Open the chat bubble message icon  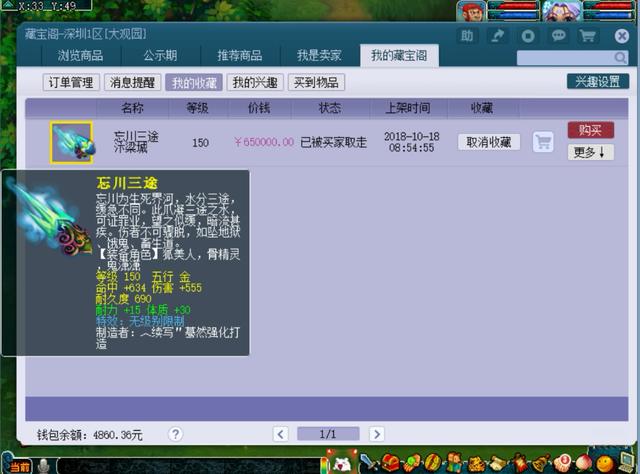click(x=558, y=35)
